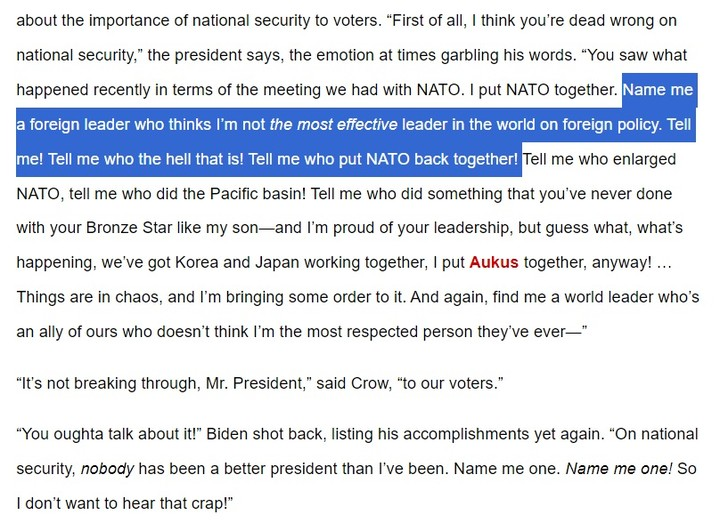The width and height of the screenshot is (720, 531).
Task: Click the highlighted phrase "Name me"
Action: tap(658, 90)
